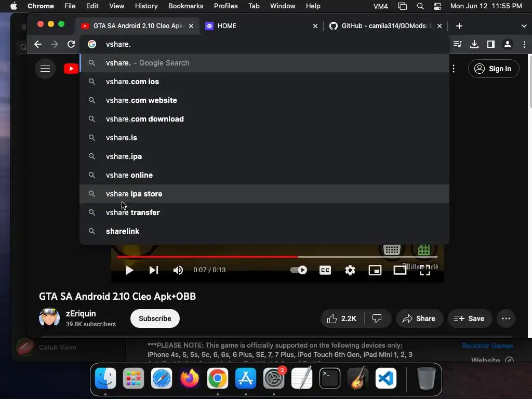Close the HOME tab

pos(315,26)
